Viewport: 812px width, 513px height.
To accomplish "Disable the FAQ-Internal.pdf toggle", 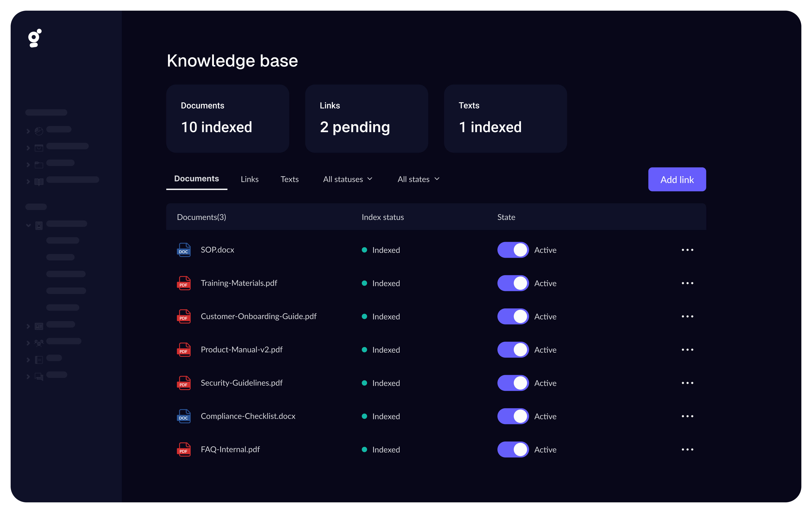I will click(x=513, y=450).
